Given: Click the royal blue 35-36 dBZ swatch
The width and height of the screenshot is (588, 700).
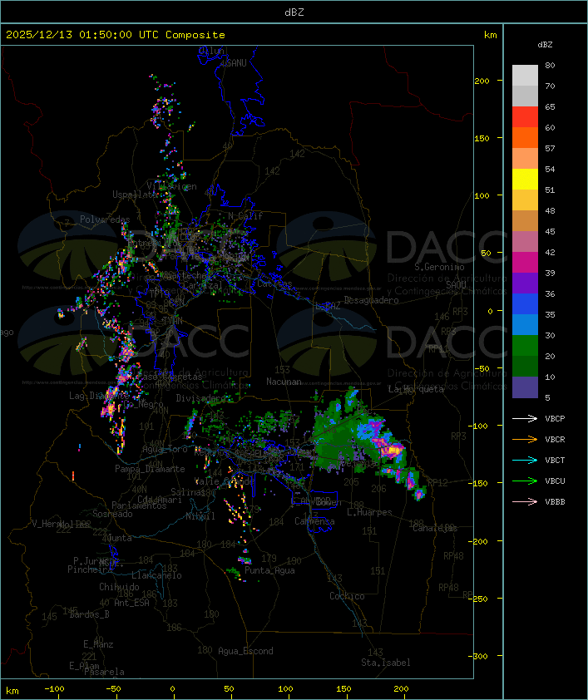Looking at the screenshot, I should [525, 304].
